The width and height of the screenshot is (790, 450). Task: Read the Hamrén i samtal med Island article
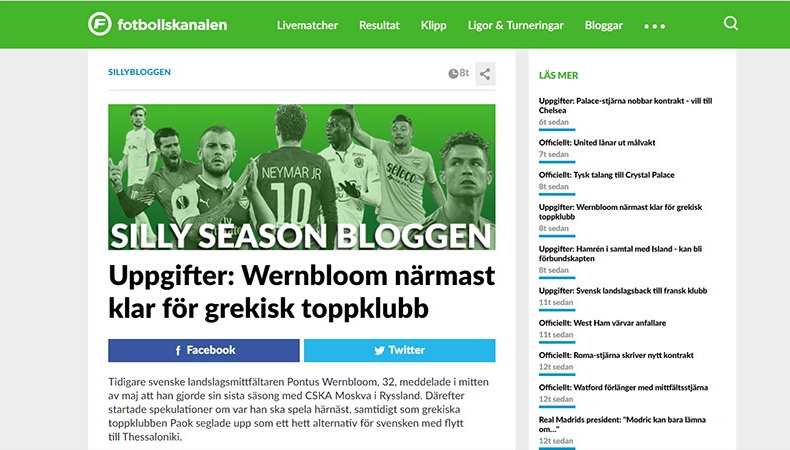[x=620, y=253]
